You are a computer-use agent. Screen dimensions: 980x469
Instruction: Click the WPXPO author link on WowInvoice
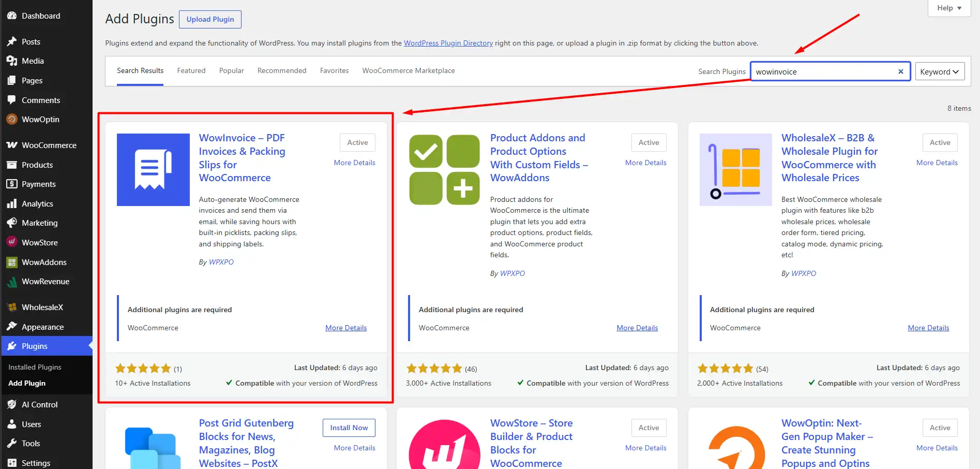coord(221,262)
